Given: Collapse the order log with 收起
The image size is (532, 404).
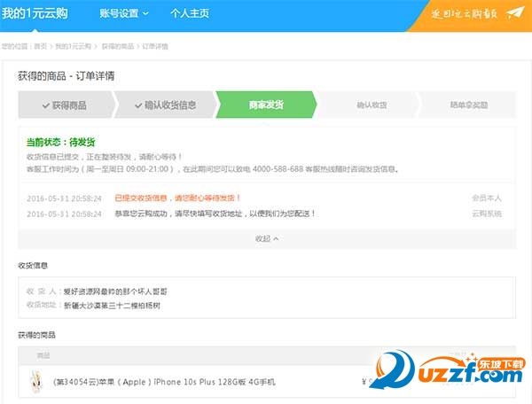Looking at the screenshot, I should pyautogui.click(x=267, y=238).
